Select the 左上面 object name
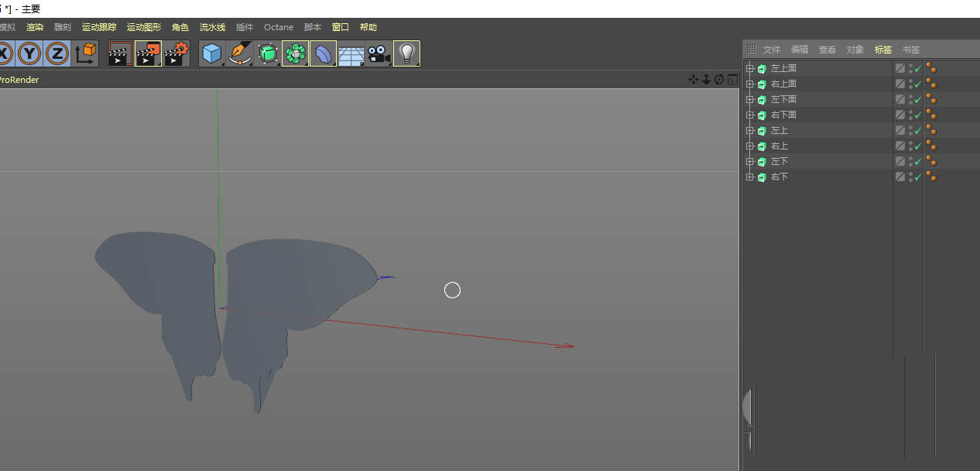This screenshot has width=980, height=471. 783,68
